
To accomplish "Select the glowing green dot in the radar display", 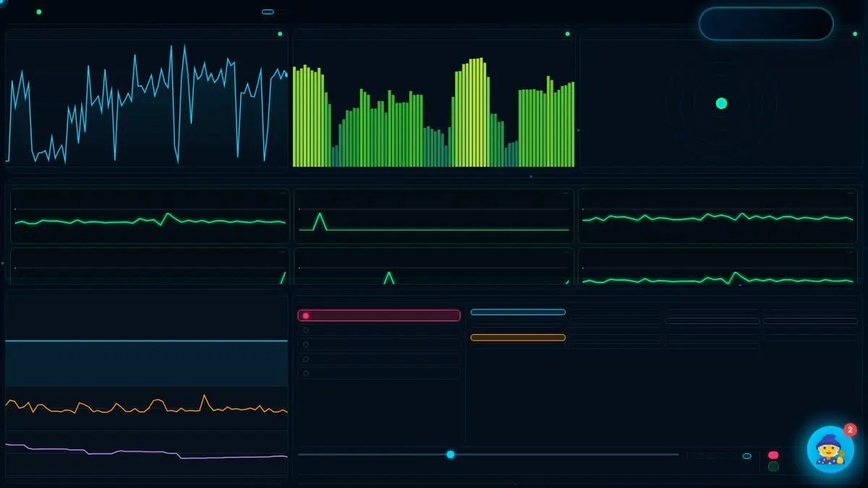I will click(720, 103).
